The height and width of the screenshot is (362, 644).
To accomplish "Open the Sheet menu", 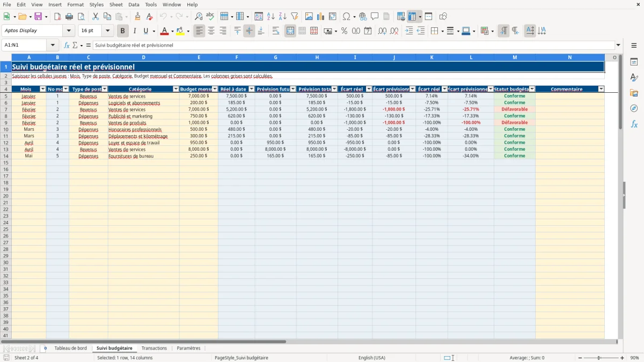I will (x=116, y=4).
